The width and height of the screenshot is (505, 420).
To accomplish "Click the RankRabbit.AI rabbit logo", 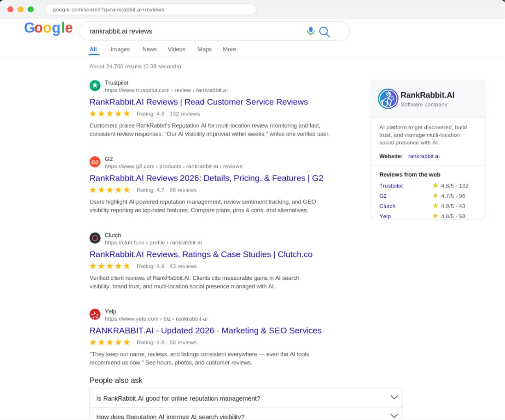I will coord(388,99).
